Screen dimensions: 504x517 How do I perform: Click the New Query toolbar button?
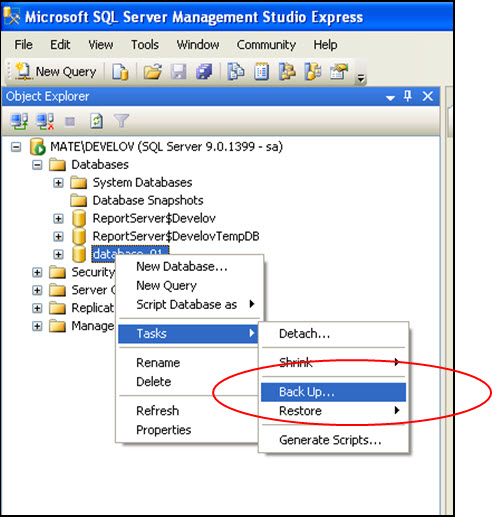point(56,71)
